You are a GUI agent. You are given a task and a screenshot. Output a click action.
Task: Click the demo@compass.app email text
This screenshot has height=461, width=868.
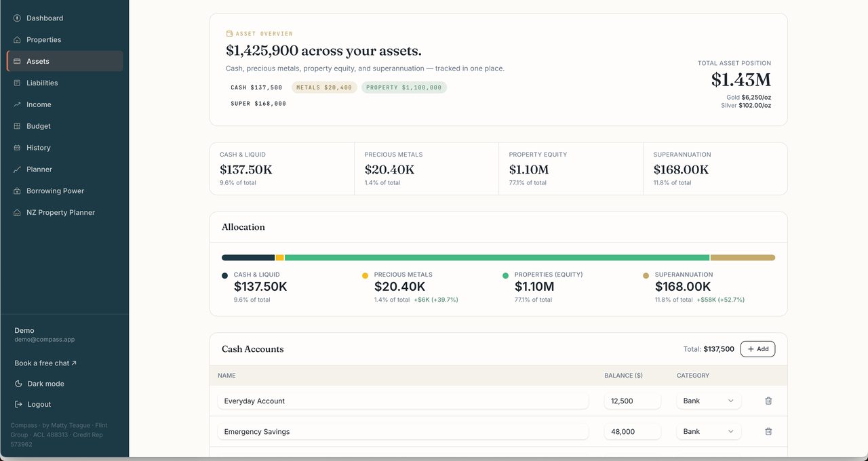[x=45, y=339]
